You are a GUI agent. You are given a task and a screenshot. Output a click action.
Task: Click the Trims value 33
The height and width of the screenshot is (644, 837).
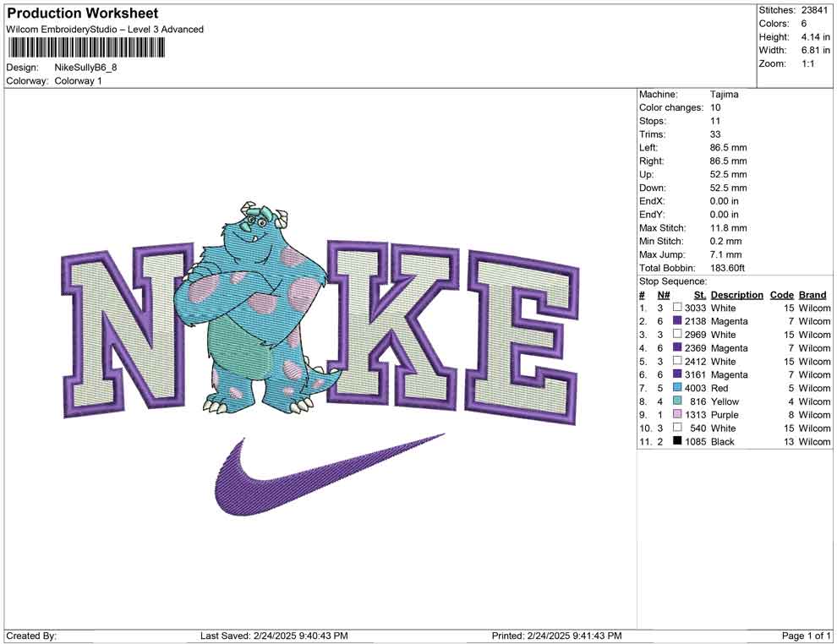(x=715, y=134)
